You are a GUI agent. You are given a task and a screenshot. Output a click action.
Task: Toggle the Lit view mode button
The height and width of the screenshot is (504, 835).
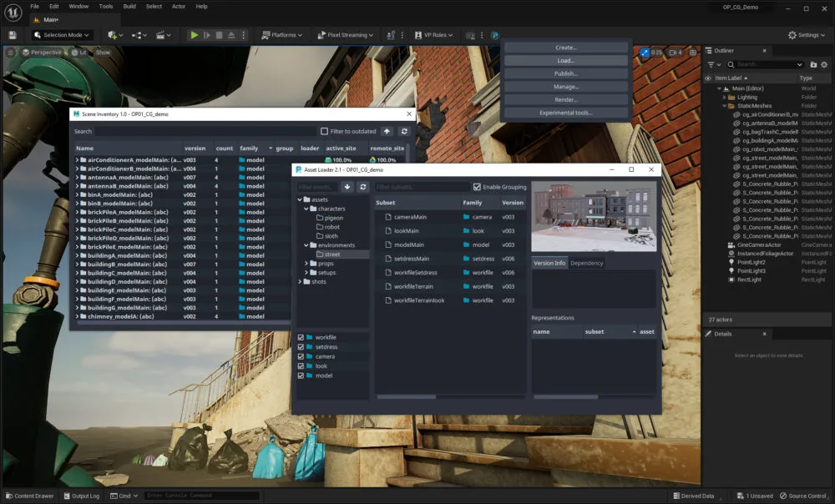tap(78, 53)
